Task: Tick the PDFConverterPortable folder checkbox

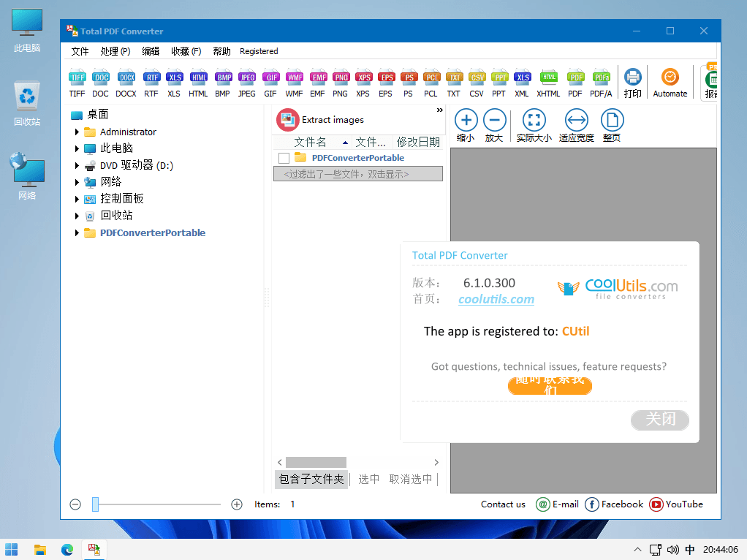Action: click(284, 158)
